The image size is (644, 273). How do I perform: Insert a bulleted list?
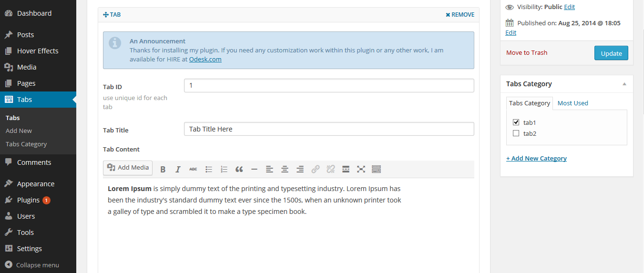tap(209, 169)
